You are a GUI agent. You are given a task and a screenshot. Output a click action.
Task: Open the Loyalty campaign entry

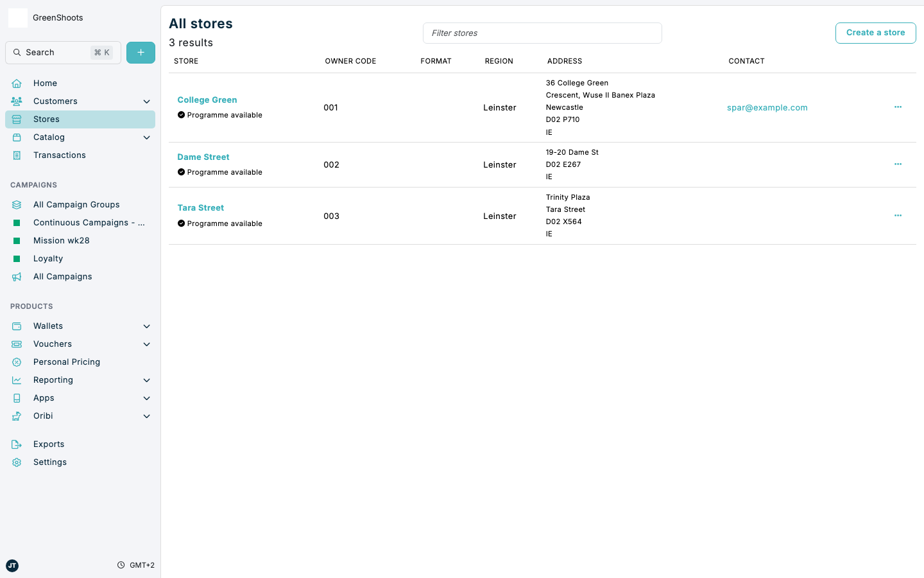tap(49, 258)
